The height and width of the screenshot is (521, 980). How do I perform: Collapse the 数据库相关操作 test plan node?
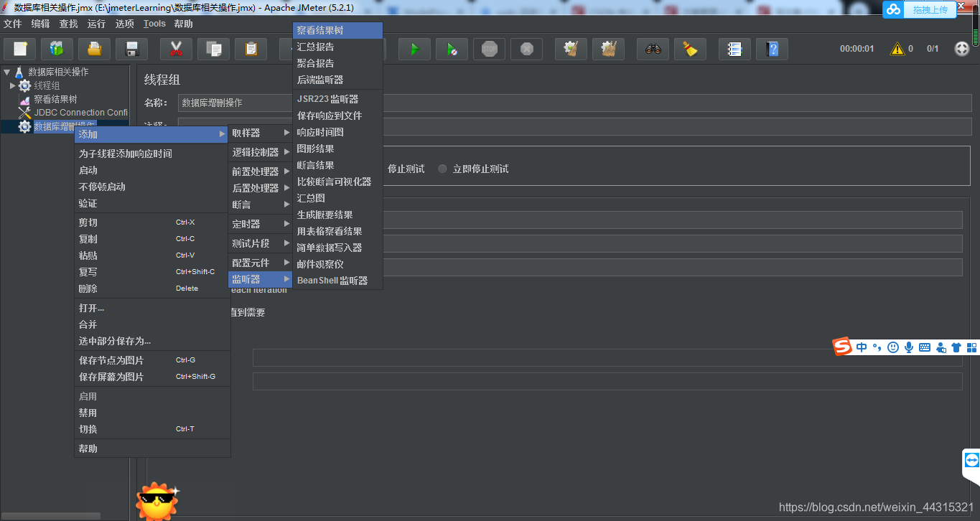click(x=7, y=72)
